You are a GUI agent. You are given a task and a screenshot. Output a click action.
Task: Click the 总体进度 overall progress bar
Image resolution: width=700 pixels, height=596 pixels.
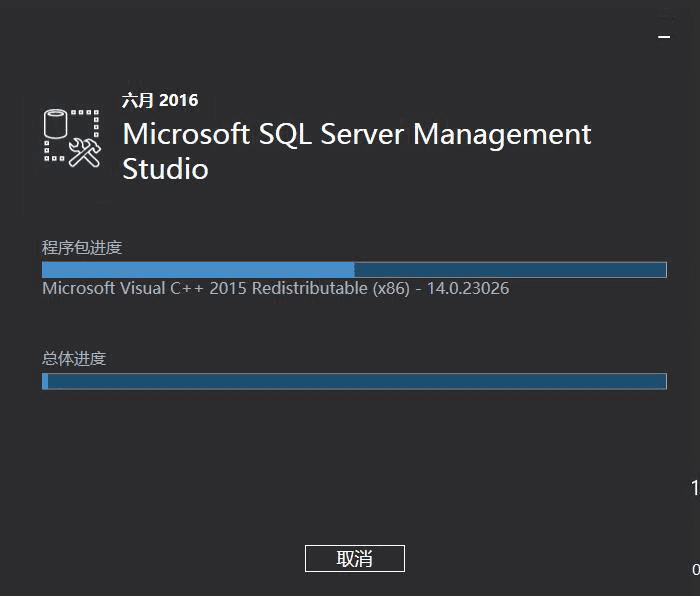coord(354,381)
